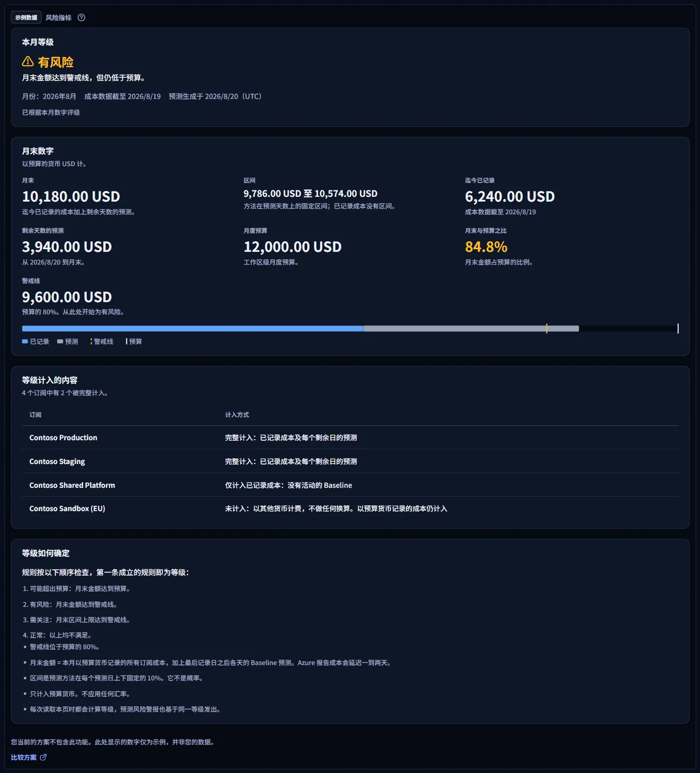Viewport: 700px width, 773px height.
Task: Click the 84.8% ratio value
Action: 486,247
